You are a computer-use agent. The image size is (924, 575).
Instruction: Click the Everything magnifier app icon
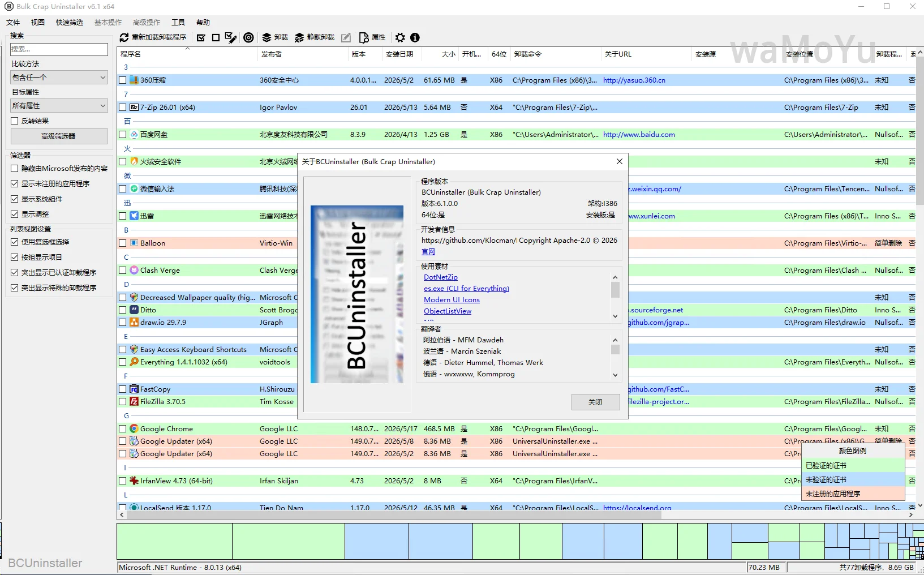pyautogui.click(x=134, y=362)
